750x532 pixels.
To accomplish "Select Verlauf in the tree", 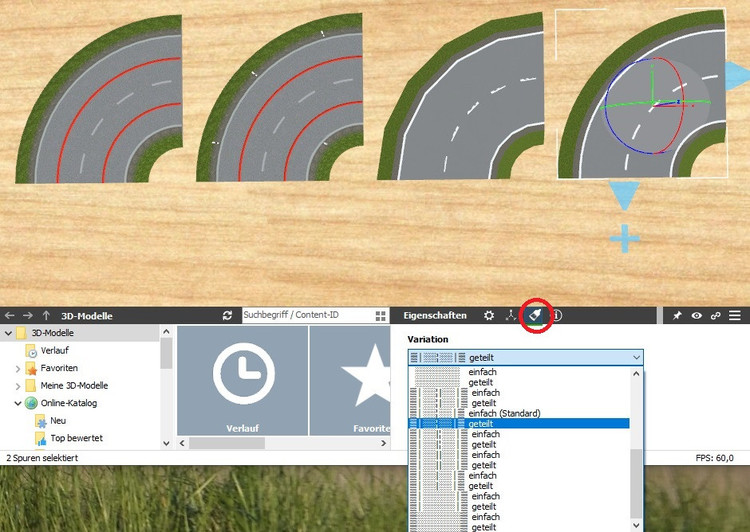I will coord(55,351).
